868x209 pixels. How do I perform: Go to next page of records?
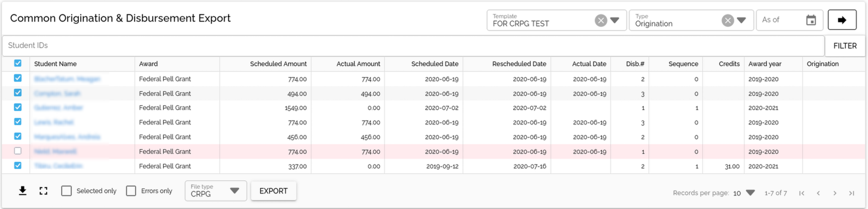(x=835, y=193)
